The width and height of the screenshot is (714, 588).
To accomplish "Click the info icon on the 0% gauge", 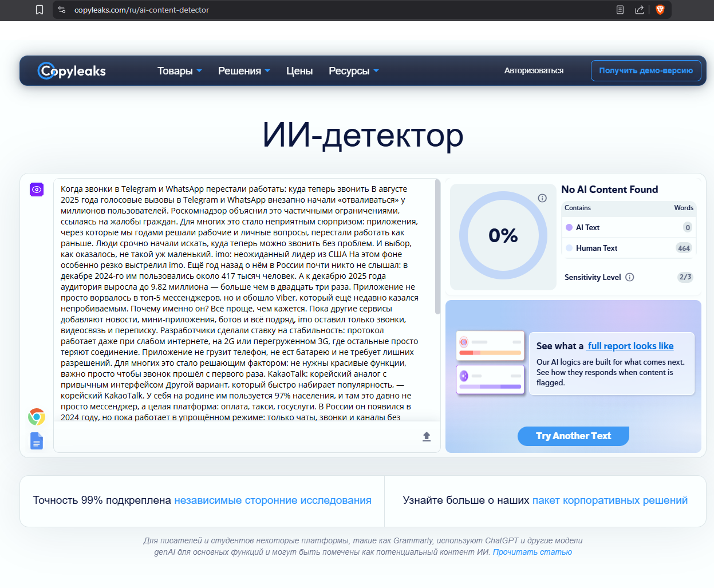I will [x=542, y=198].
